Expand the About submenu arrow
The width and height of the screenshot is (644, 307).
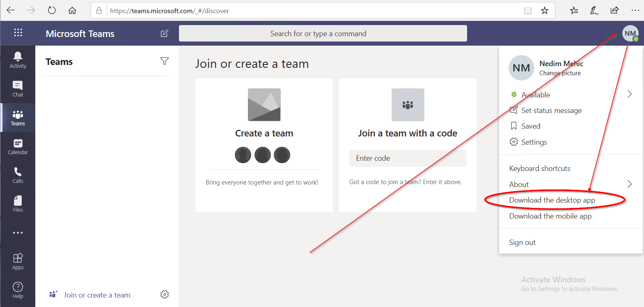629,184
